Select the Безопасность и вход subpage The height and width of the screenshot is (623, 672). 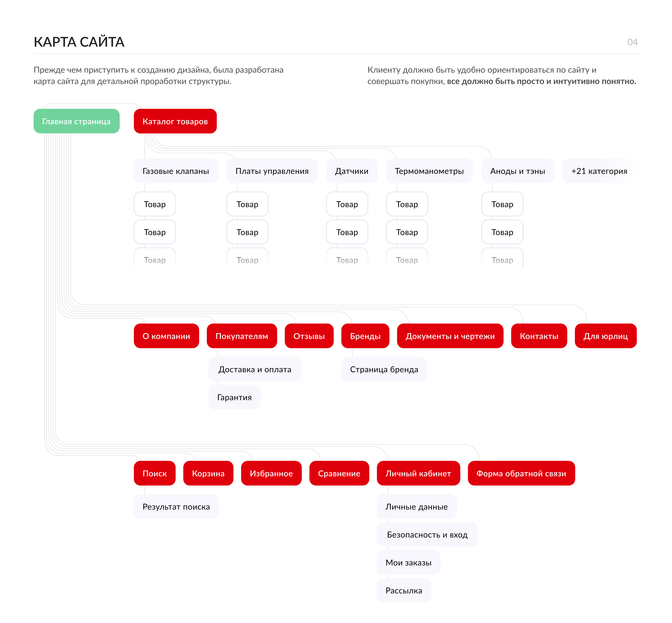427,534
